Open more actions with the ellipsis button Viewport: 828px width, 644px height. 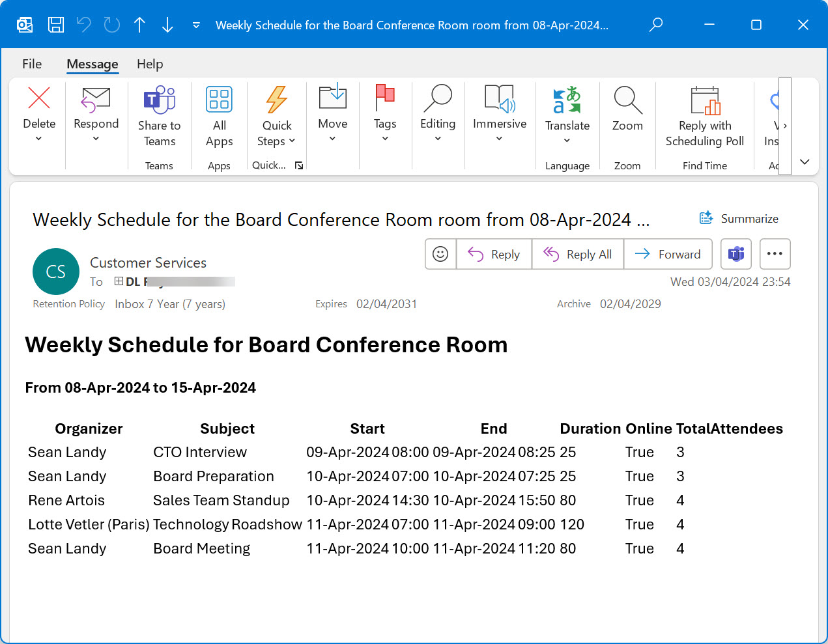(775, 254)
